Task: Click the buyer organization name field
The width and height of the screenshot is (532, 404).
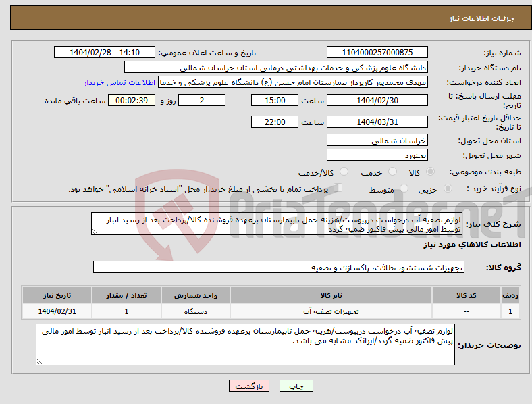Action: tap(276, 67)
